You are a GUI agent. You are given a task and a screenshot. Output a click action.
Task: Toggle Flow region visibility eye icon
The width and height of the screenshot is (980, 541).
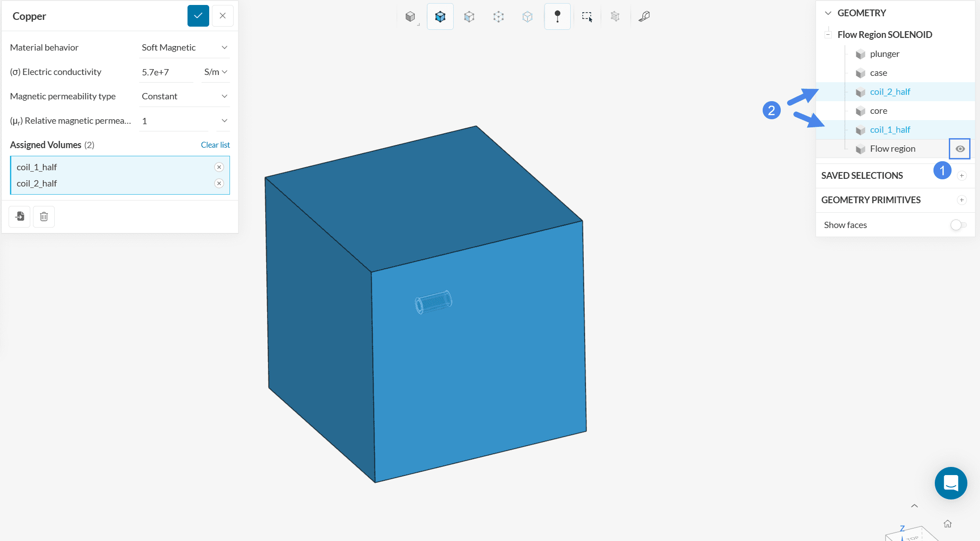click(x=960, y=149)
